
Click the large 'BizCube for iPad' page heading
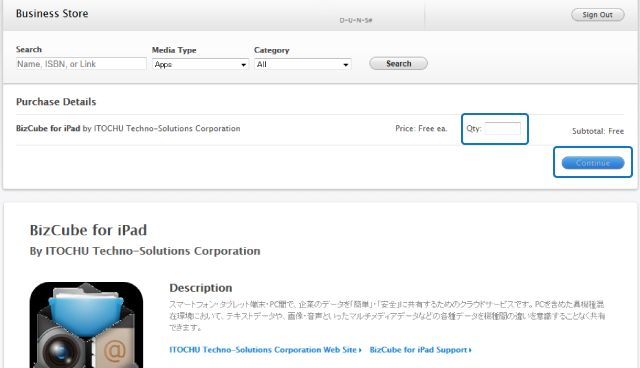88,230
